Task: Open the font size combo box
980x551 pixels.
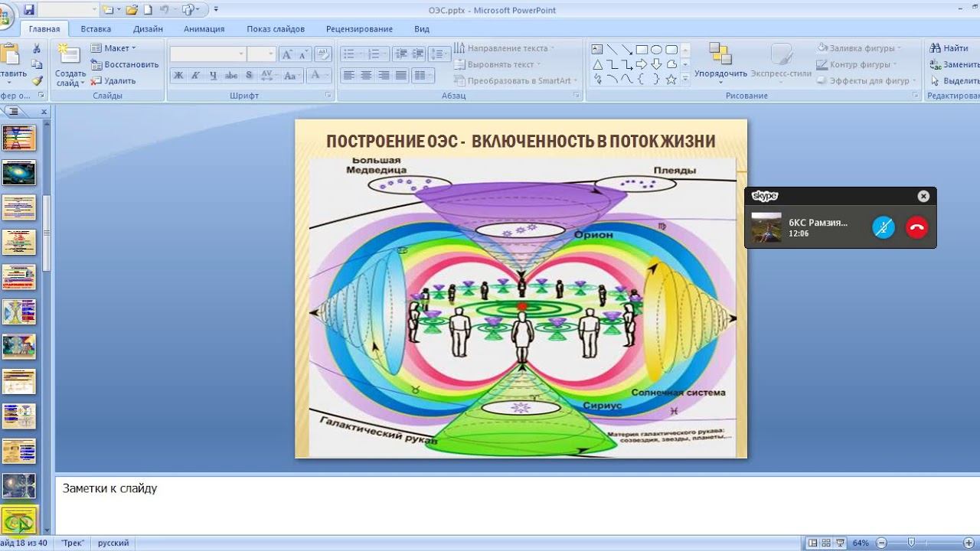Action: (x=261, y=54)
